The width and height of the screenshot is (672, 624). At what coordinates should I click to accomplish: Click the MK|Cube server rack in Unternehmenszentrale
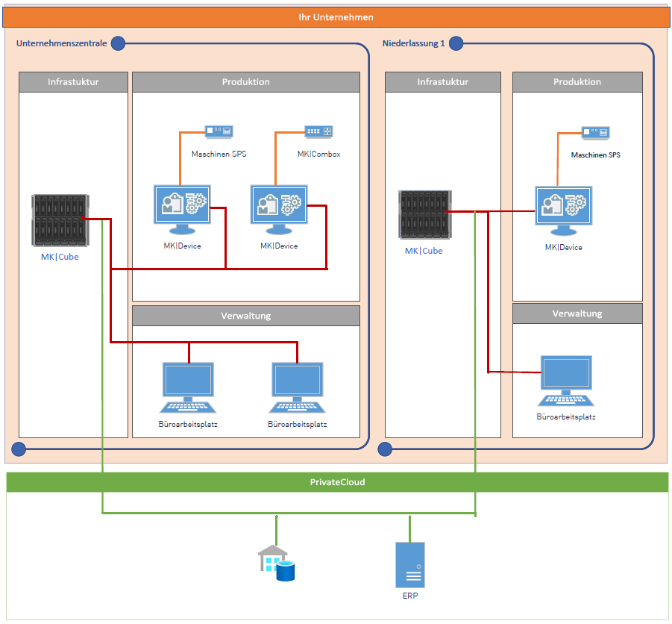pos(60,220)
